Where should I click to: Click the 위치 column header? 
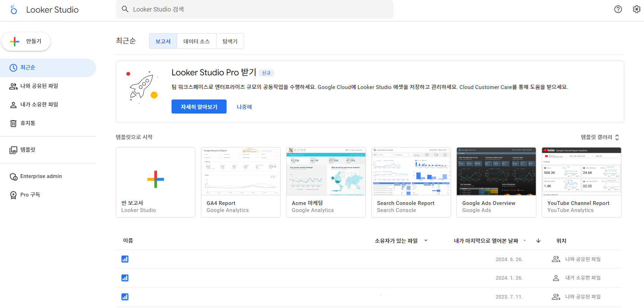(x=561, y=241)
